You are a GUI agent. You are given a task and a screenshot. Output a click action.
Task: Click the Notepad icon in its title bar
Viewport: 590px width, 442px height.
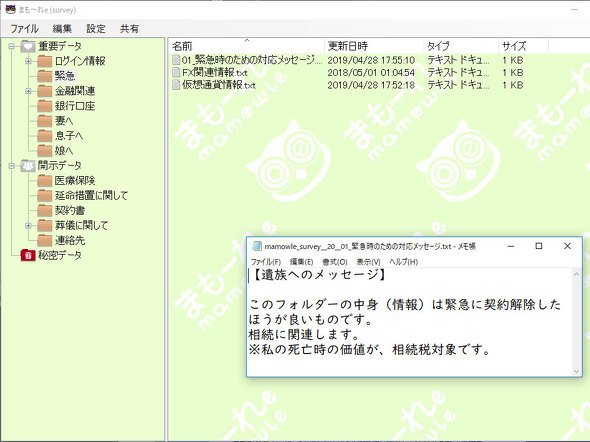coord(257,246)
